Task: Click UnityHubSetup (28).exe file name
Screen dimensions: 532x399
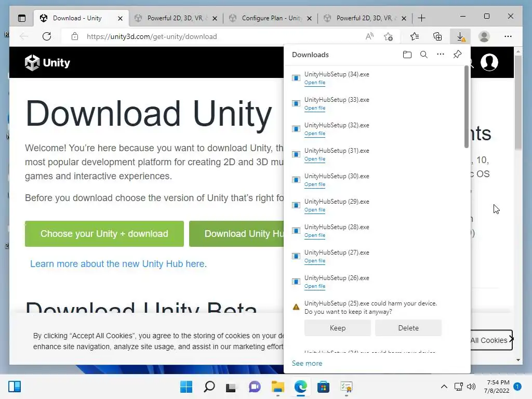Action: [x=337, y=227]
